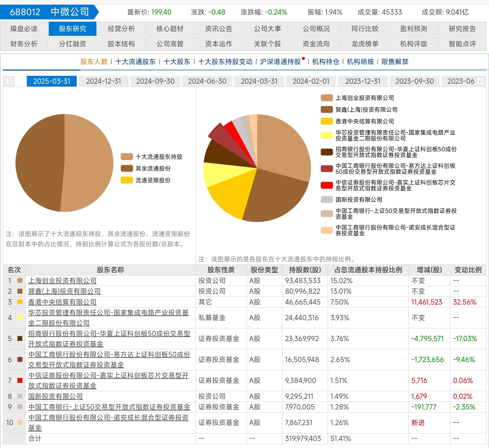
Task: Open the 财务分析 tab
Action: (24, 44)
